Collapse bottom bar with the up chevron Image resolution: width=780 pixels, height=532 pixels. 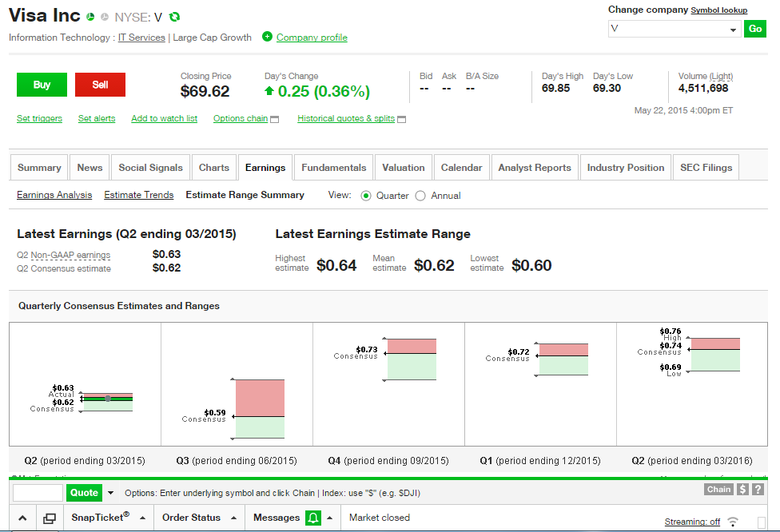(22, 518)
